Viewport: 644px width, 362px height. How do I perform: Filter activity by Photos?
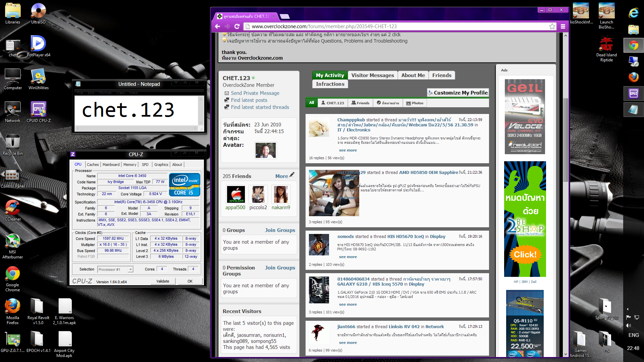[x=415, y=103]
